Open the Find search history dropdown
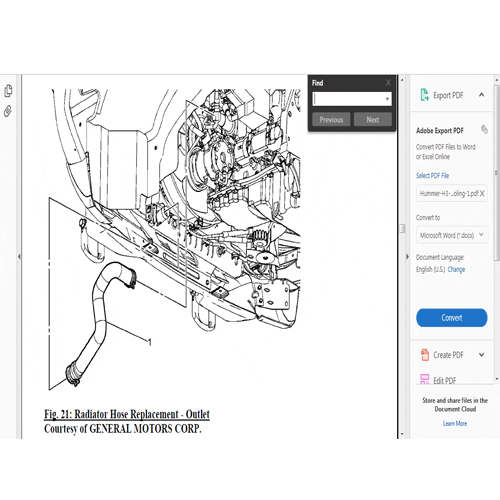Image resolution: width=500 pixels, height=500 pixels. 387,99
